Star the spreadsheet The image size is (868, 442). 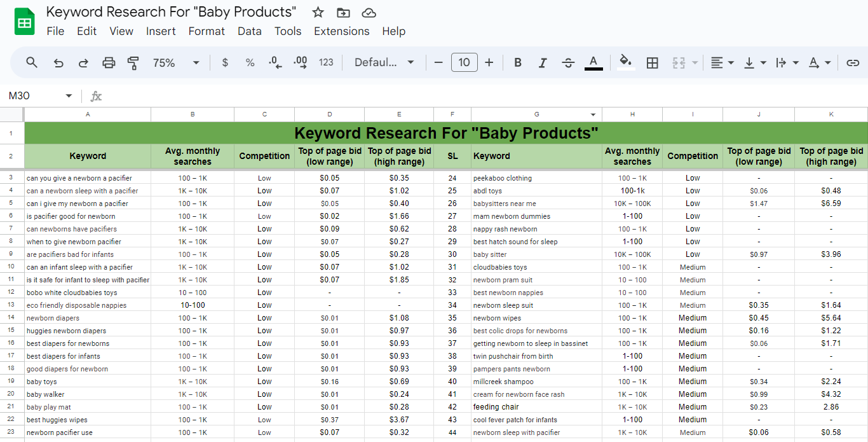pos(317,11)
